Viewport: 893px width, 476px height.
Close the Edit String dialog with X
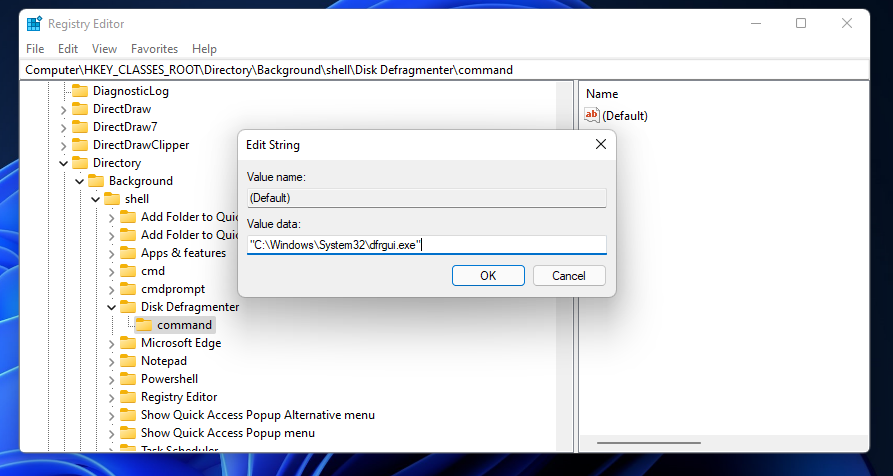600,145
